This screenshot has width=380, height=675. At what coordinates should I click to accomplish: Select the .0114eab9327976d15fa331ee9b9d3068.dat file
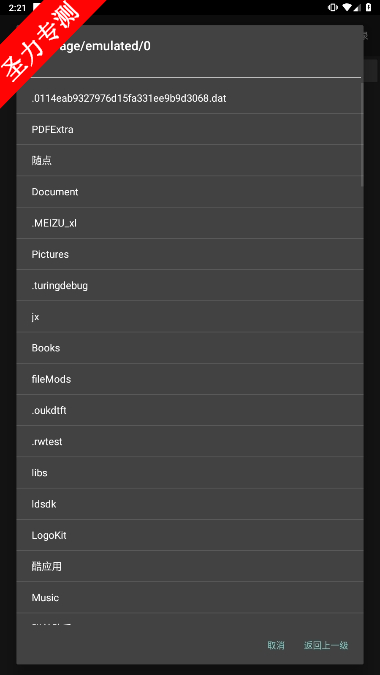pos(190,98)
